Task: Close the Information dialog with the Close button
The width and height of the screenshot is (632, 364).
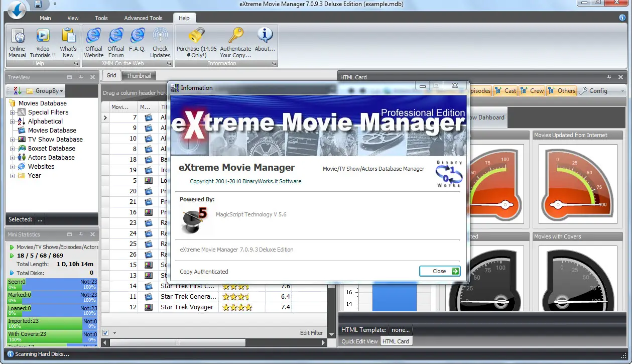Action: [x=440, y=271]
